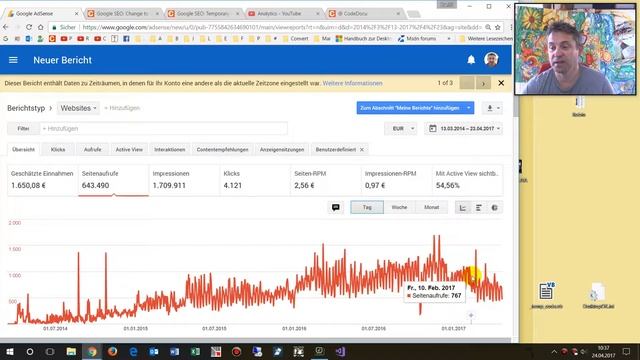Open the Chrome home page button
This screenshot has height=360, width=640.
pyautogui.click(x=40, y=27)
